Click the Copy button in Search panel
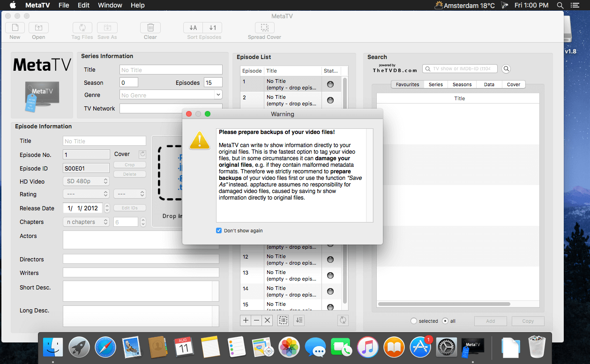This screenshot has width=590, height=364. (x=528, y=321)
